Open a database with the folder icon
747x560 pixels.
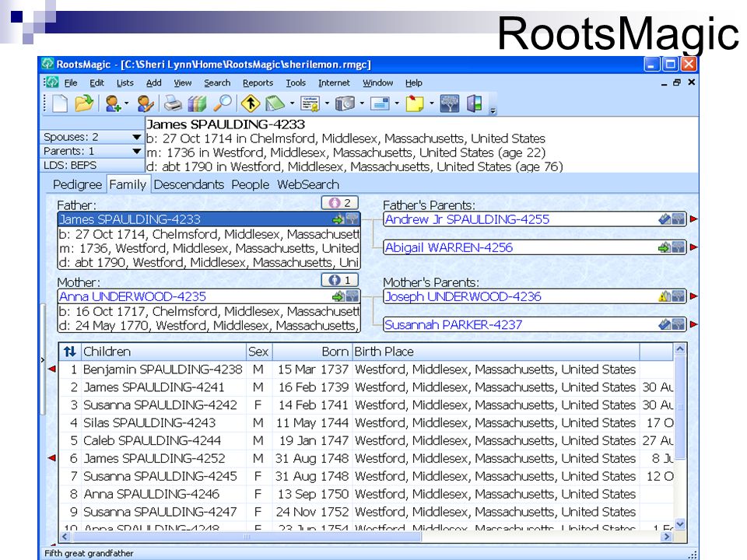pyautogui.click(x=84, y=103)
